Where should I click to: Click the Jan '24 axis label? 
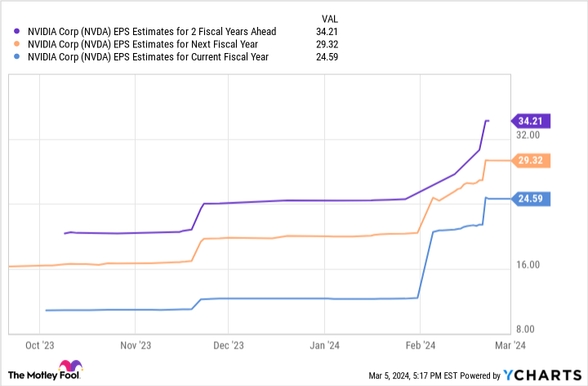click(324, 345)
